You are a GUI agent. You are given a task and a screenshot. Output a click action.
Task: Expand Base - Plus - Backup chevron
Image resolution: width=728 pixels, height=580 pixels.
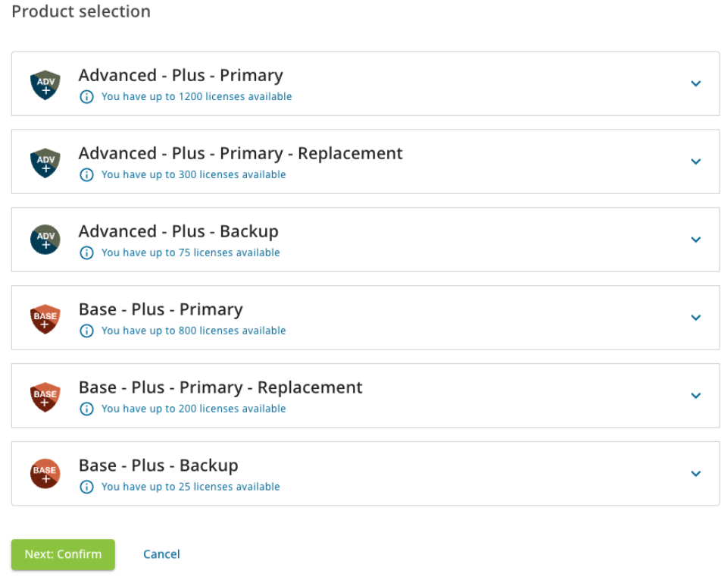(x=695, y=474)
